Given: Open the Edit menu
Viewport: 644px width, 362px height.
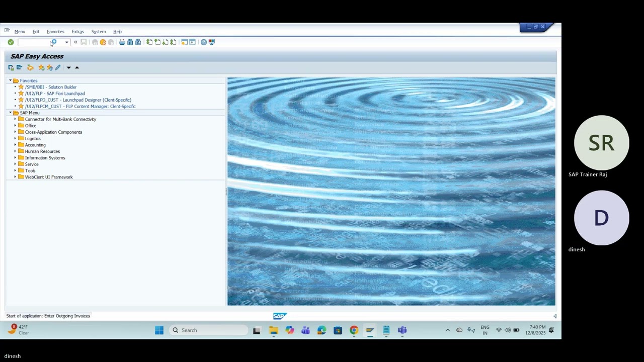Looking at the screenshot, I should tap(36, 32).
